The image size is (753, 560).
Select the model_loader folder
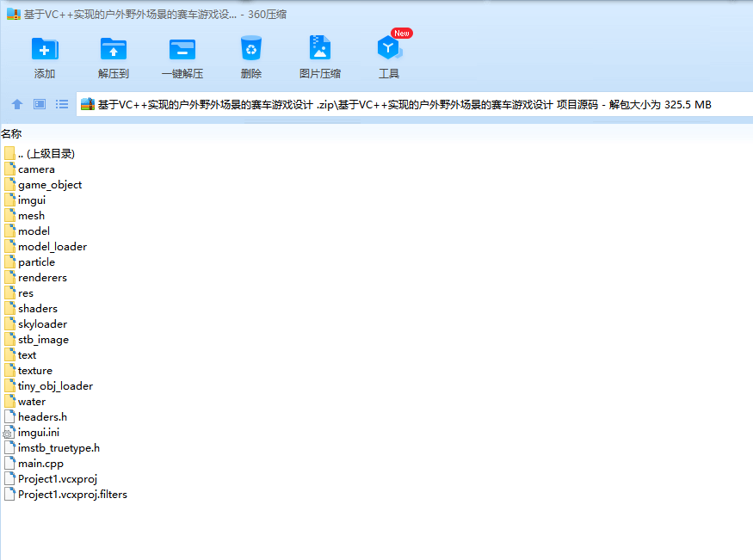click(46, 247)
